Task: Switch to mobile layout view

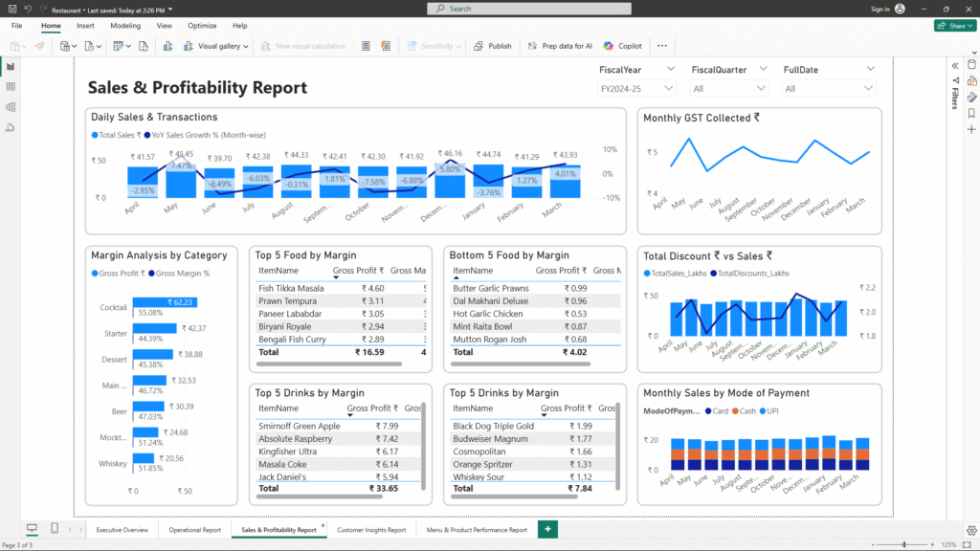Action: point(55,529)
